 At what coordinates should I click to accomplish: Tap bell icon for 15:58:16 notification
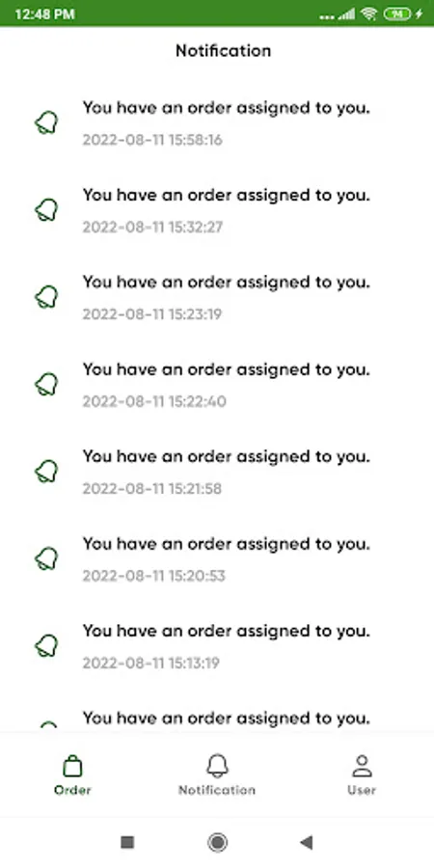pyautogui.click(x=46, y=122)
